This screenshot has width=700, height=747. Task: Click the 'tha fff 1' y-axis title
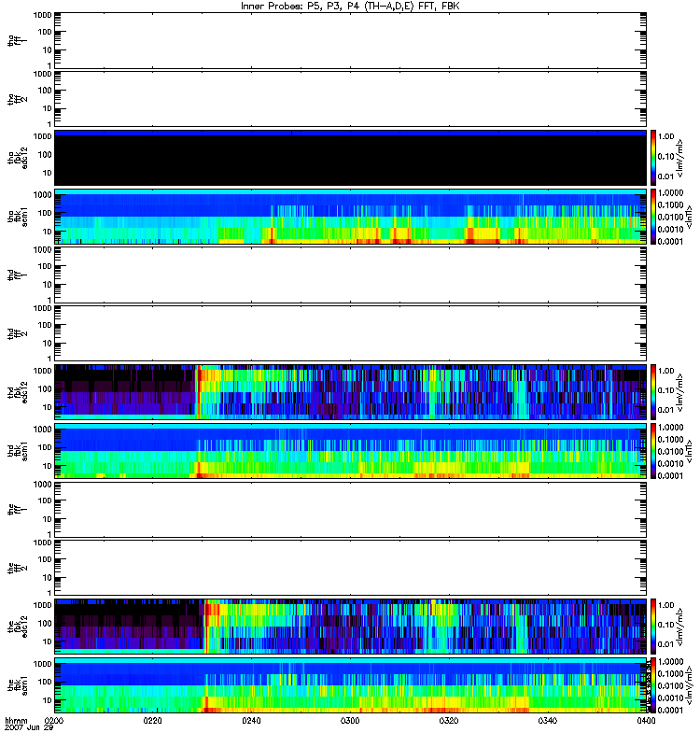pos(18,40)
